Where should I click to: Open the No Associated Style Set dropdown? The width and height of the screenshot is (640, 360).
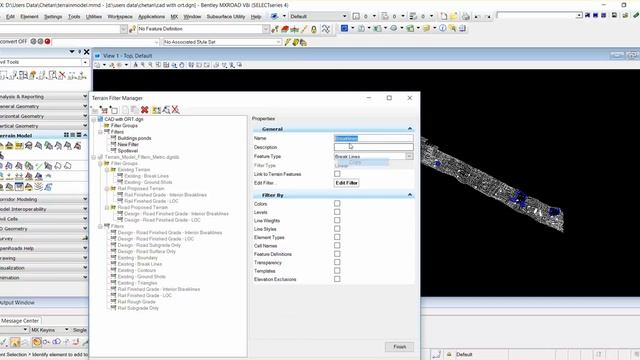pos(278,42)
